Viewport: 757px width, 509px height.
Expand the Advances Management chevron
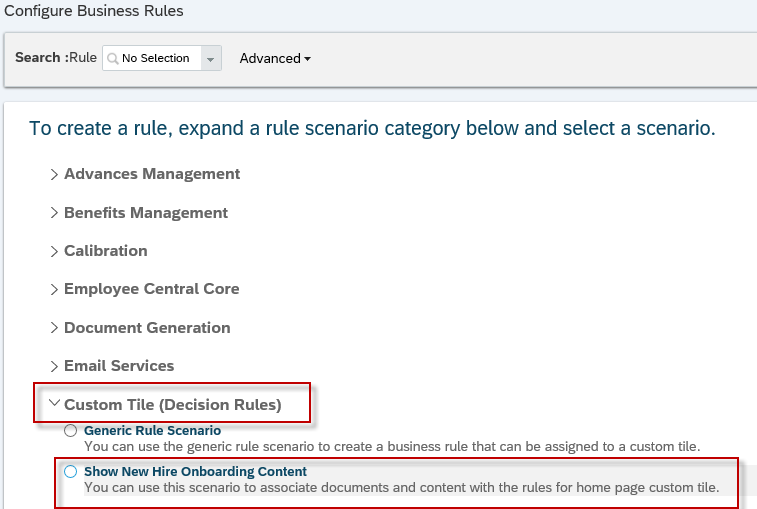[54, 174]
